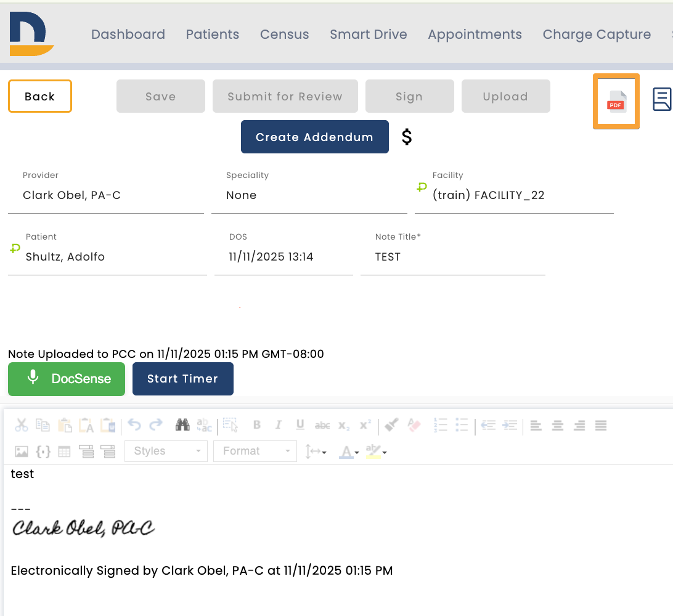Export note using the PDF icon
Screen dimensions: 673x616
pyautogui.click(x=616, y=101)
